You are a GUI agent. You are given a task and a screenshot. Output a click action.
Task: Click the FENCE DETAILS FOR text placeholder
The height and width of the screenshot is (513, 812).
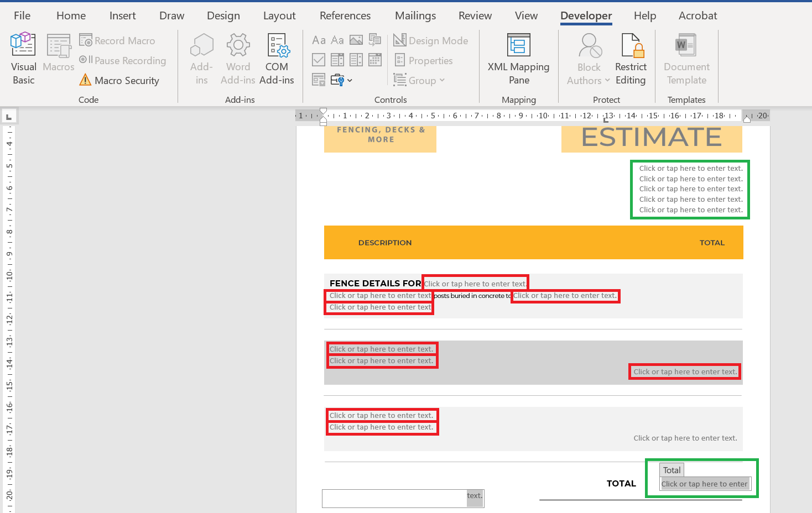[475, 284]
